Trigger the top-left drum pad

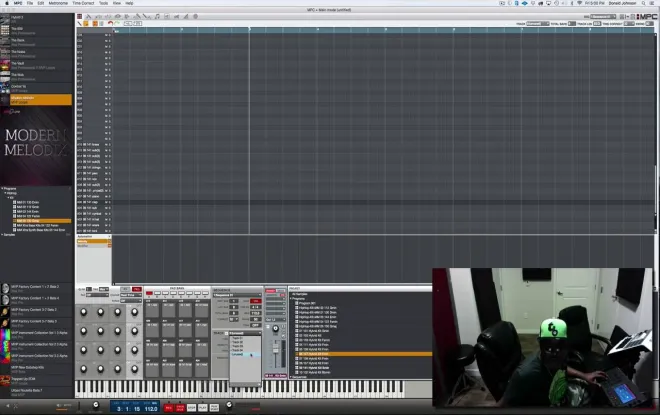click(152, 310)
